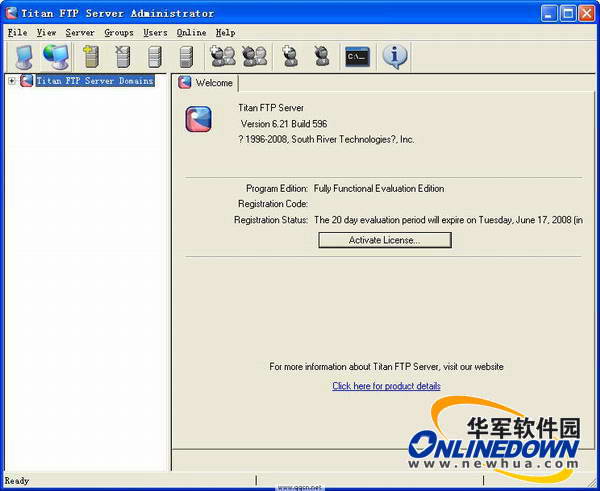
Task: Click the Registration Status expiry text
Action: [448, 220]
